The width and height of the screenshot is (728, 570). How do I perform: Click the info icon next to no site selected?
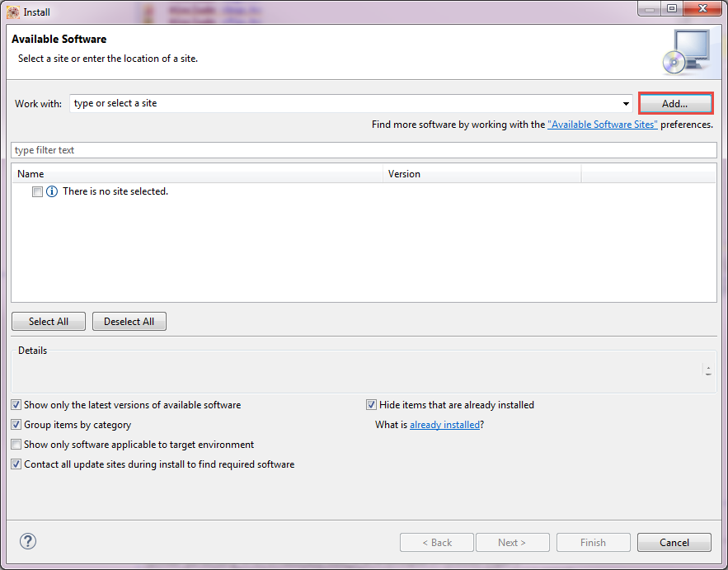pyautogui.click(x=52, y=191)
